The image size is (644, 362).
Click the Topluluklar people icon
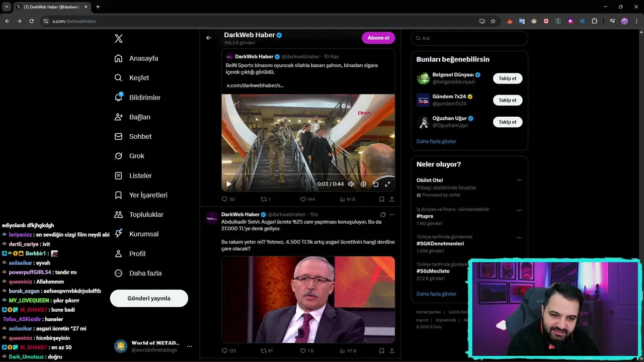118,215
